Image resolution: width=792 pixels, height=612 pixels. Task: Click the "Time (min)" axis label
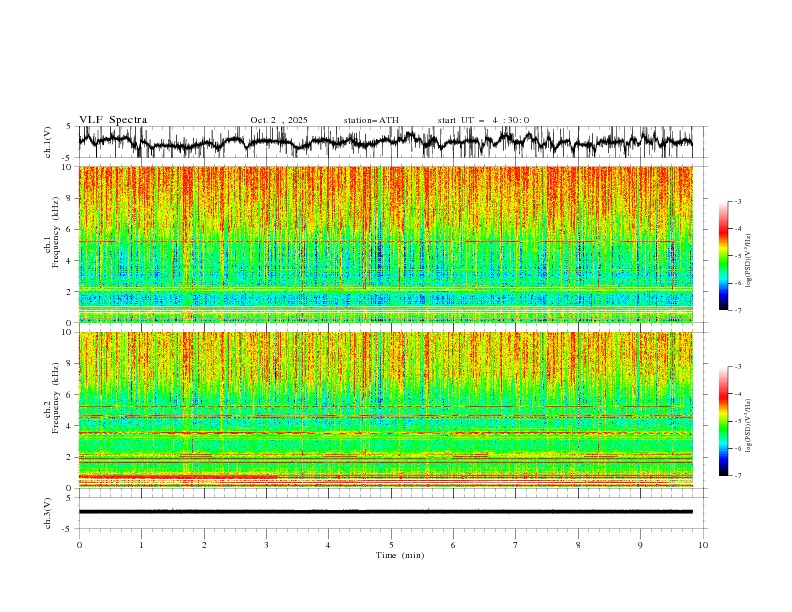pyautogui.click(x=400, y=555)
